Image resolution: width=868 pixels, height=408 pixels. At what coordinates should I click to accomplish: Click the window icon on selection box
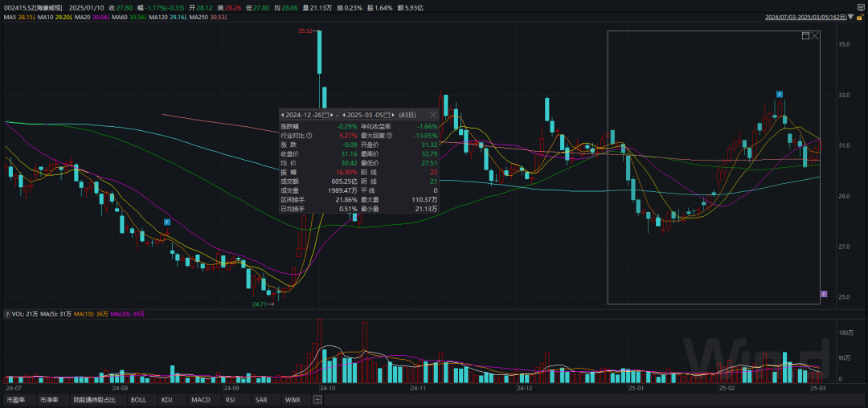pos(805,36)
